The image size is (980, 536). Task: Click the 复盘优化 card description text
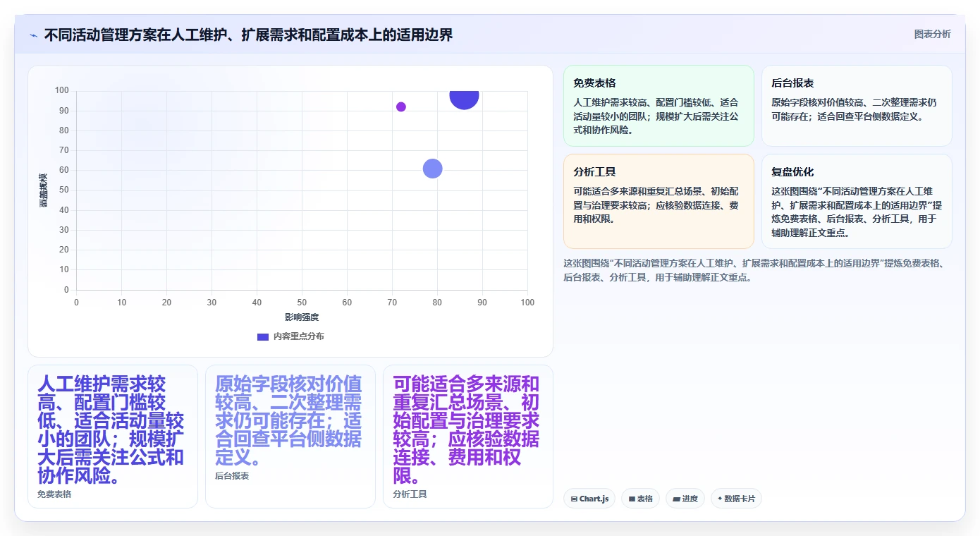pos(857,212)
